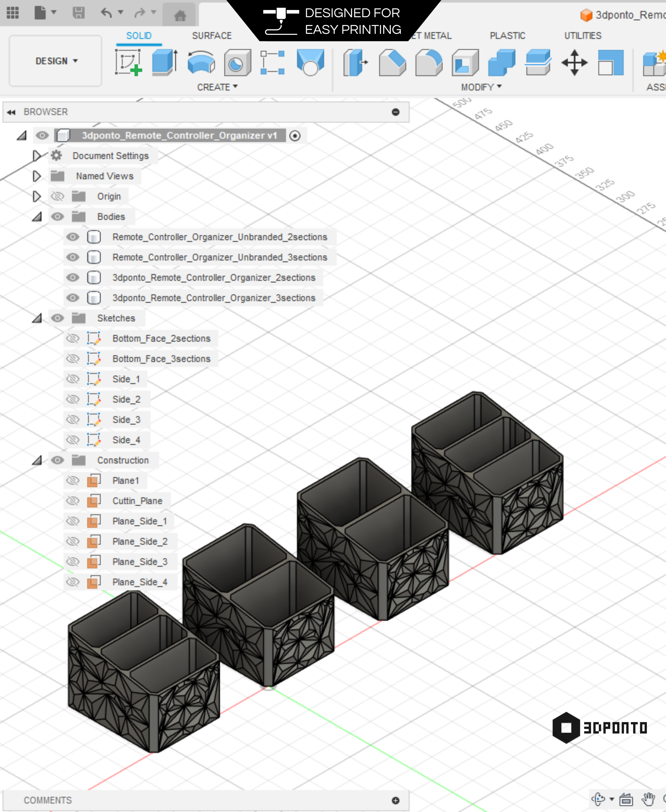Hide the Remote_Controller_Organizer_Unbranded_2sections body

pyautogui.click(x=72, y=237)
